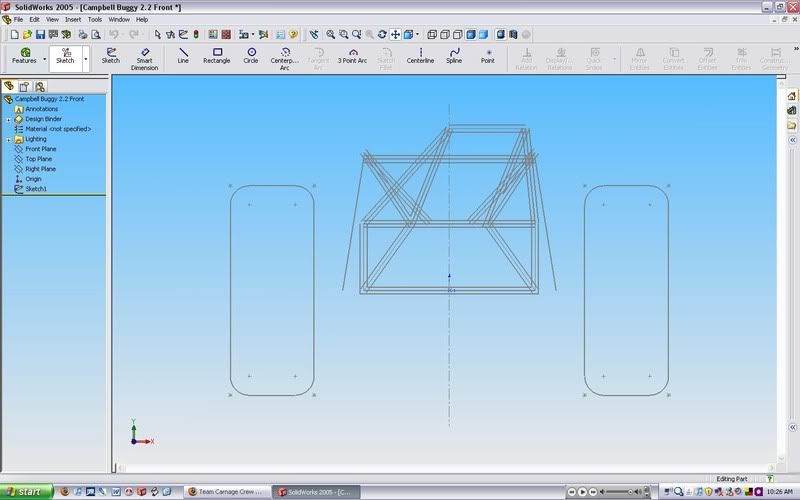Screen dimensions: 800x500
Task: Switch to the Features toolbar tab
Action: tap(24, 56)
